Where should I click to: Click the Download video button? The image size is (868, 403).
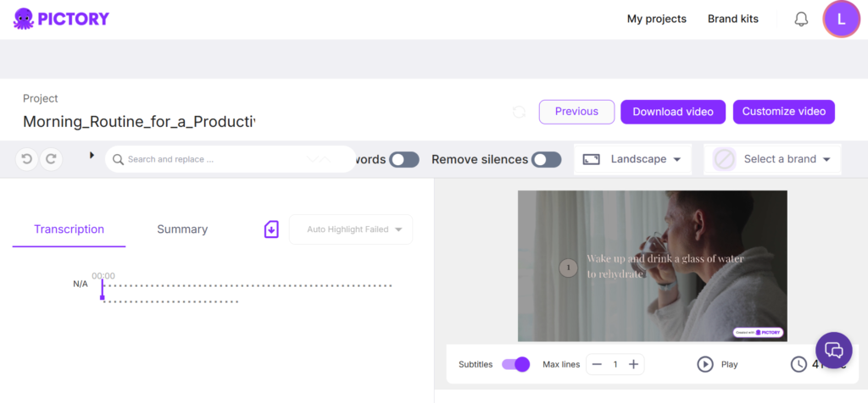point(673,112)
